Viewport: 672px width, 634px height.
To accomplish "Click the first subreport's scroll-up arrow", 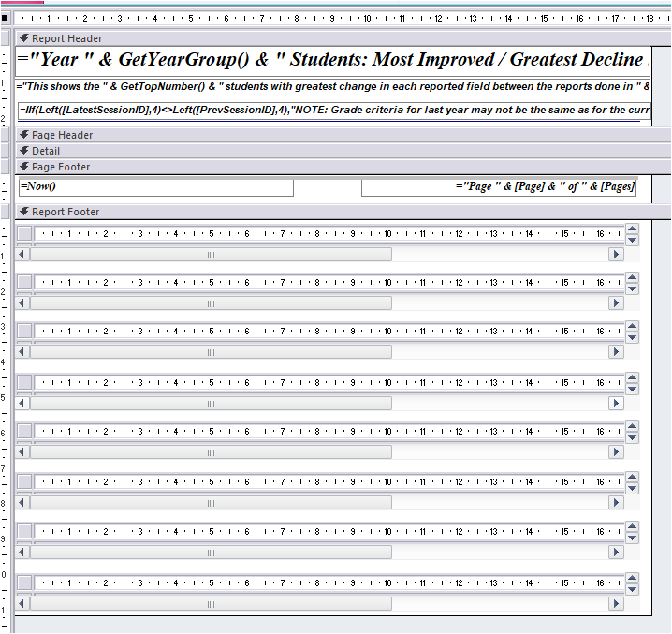I will [632, 229].
